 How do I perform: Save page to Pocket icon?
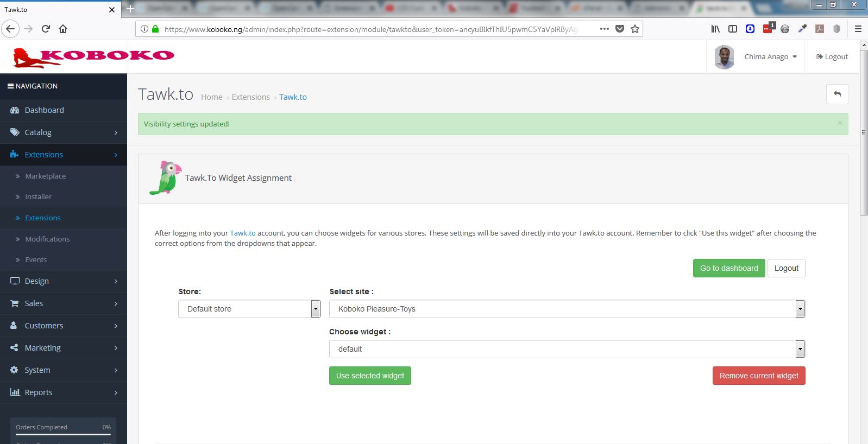tap(620, 29)
